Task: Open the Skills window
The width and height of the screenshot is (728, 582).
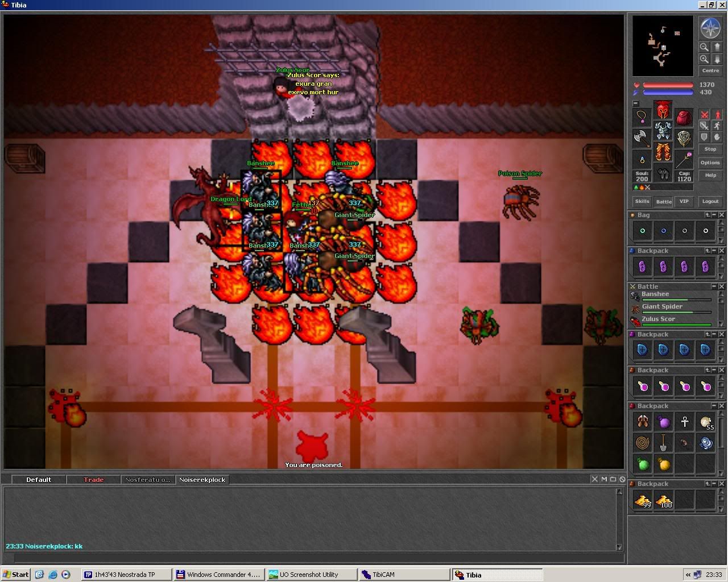Action: (x=642, y=201)
